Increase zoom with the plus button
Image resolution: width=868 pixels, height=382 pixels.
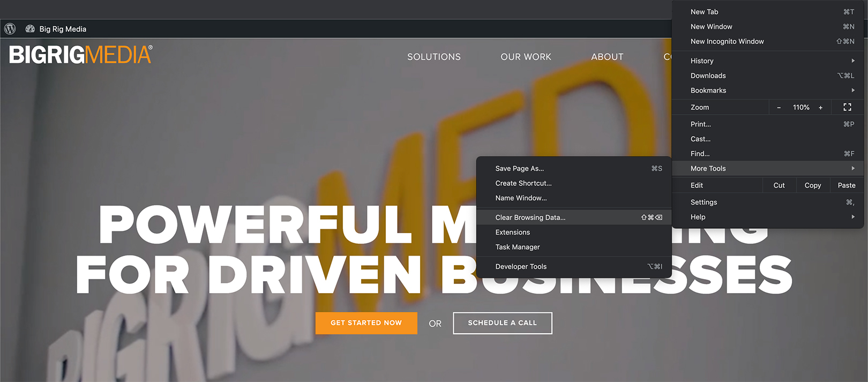pos(820,107)
